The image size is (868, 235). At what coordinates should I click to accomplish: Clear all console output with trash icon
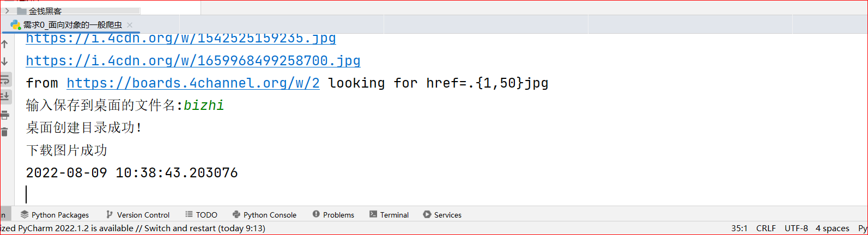pyautogui.click(x=5, y=132)
